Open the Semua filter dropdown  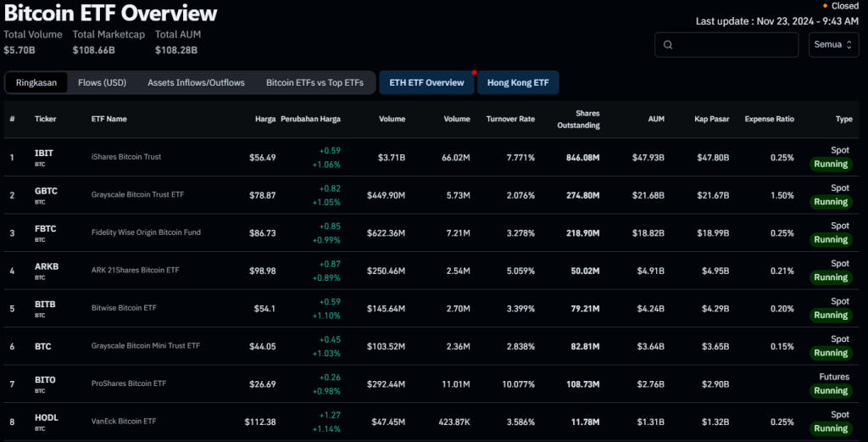(833, 45)
